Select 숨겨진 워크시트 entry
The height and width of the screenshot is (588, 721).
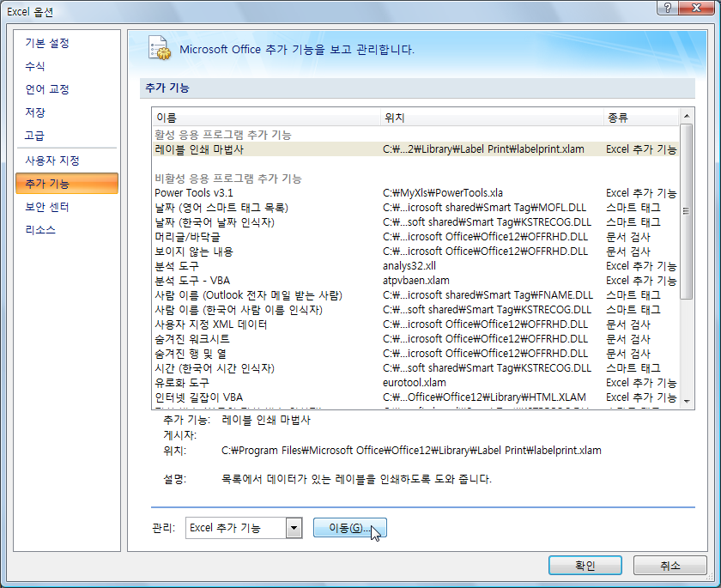415,339
